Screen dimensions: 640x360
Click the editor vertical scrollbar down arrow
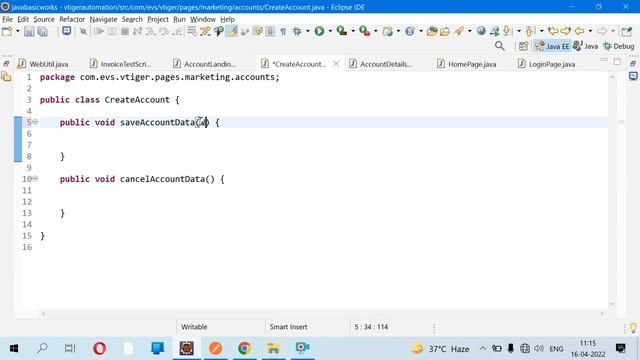(612, 303)
